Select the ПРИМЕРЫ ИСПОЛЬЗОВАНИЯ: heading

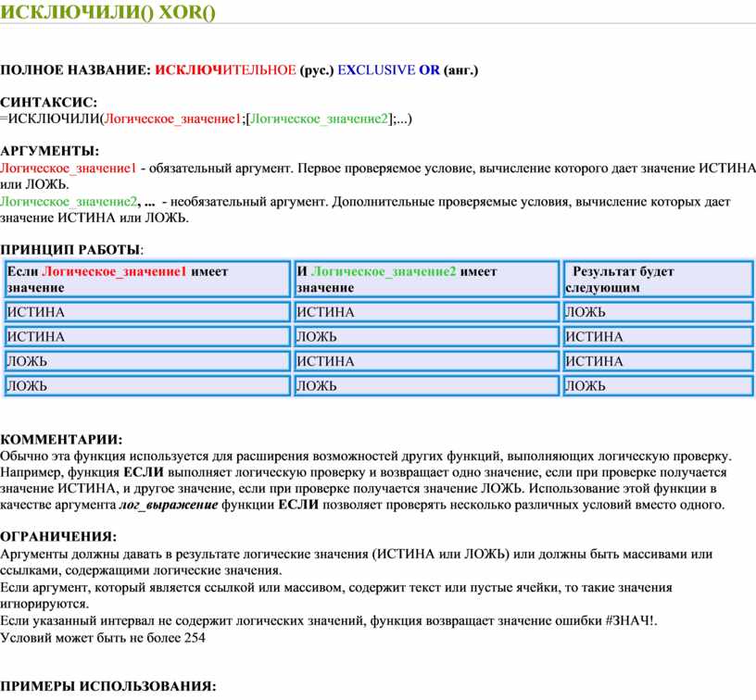click(107, 686)
